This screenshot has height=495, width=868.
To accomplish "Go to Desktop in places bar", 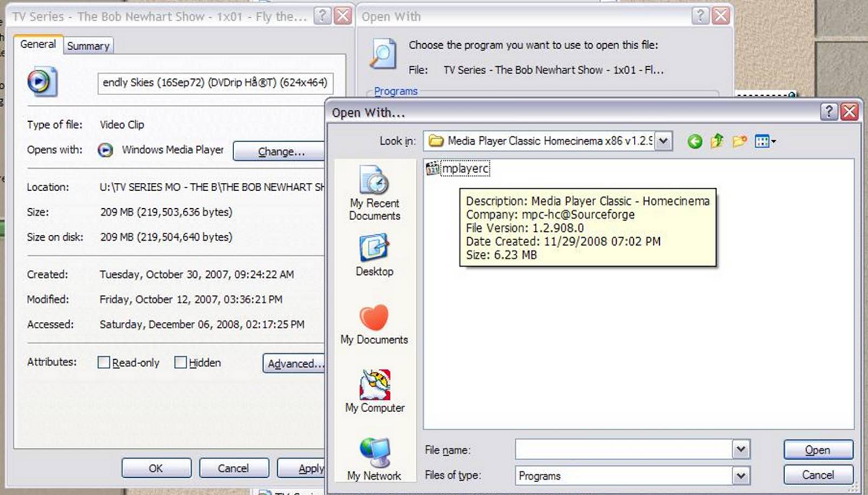I will point(374,255).
